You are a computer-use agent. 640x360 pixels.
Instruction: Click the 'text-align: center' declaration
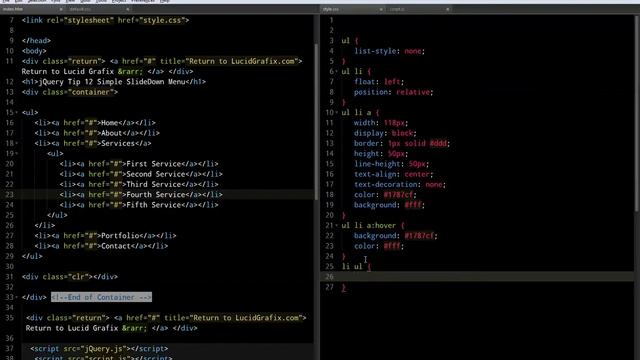(393, 174)
